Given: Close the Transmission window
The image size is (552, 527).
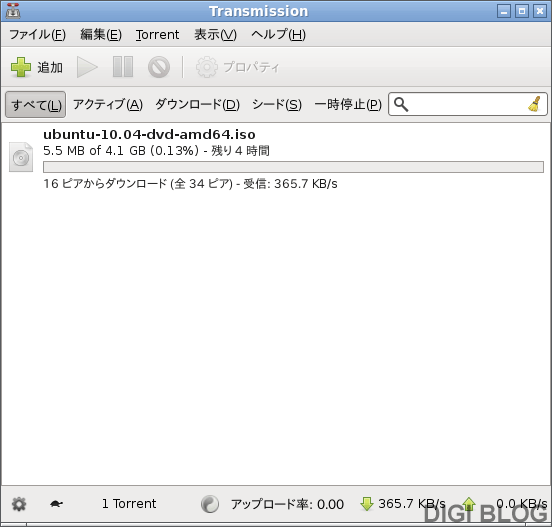Looking at the screenshot, I should pyautogui.click(x=540, y=11).
